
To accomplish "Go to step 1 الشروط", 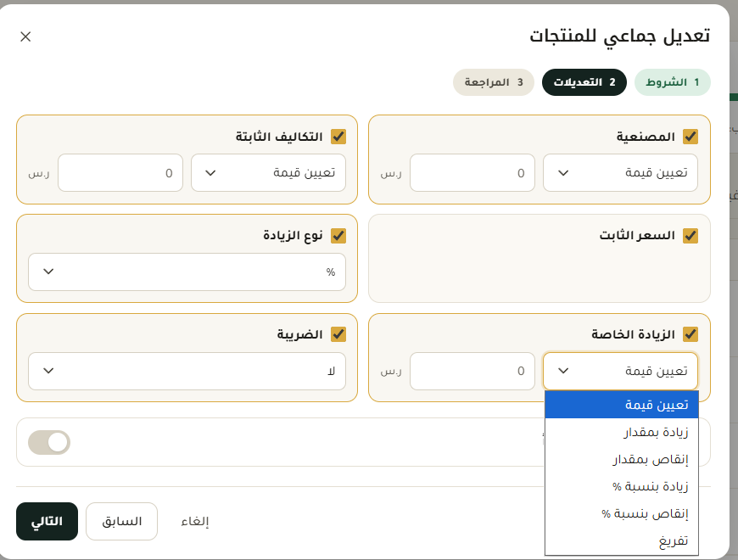I will (x=672, y=82).
